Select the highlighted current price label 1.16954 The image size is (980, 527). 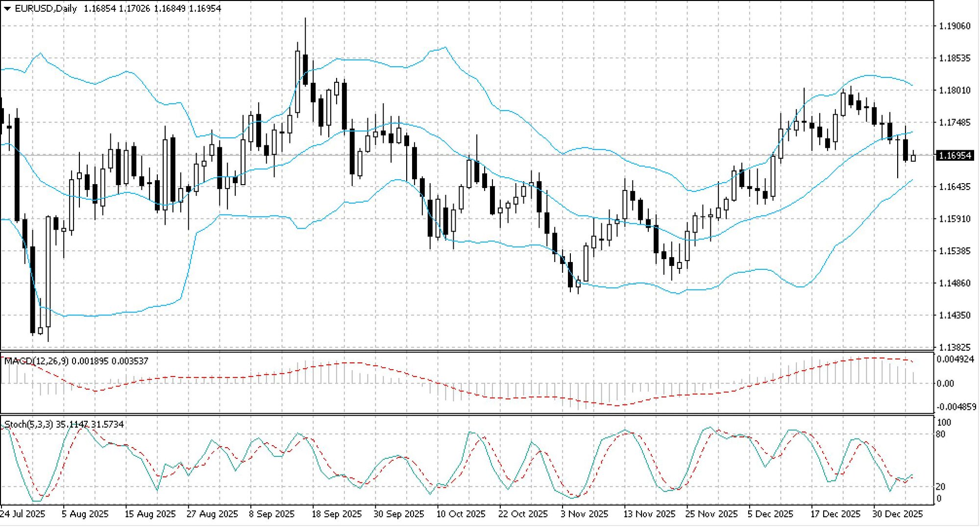click(x=954, y=155)
